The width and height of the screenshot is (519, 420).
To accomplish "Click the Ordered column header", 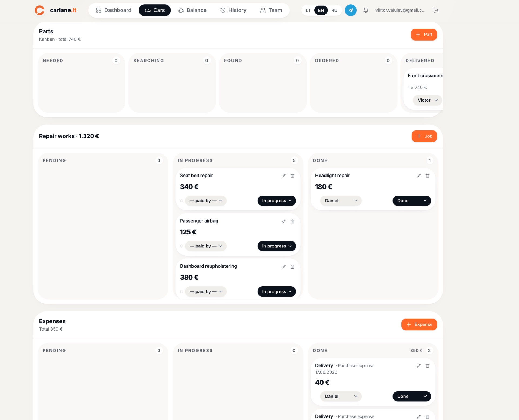I will click(327, 61).
